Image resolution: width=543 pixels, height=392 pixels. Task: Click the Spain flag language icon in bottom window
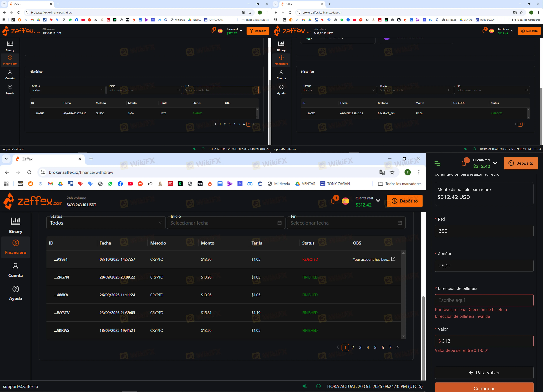345,201
